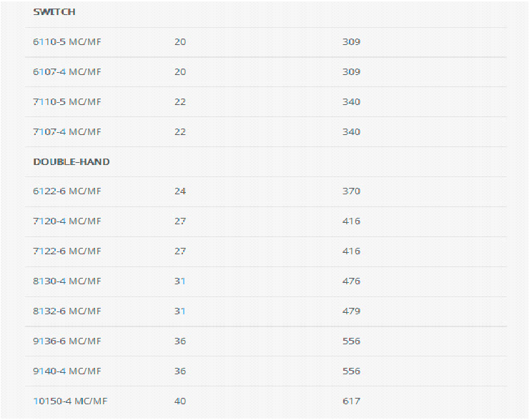Click the value 40 in the 10150-4 row
Viewport: 532px width, 420px height.
pyautogui.click(x=180, y=401)
